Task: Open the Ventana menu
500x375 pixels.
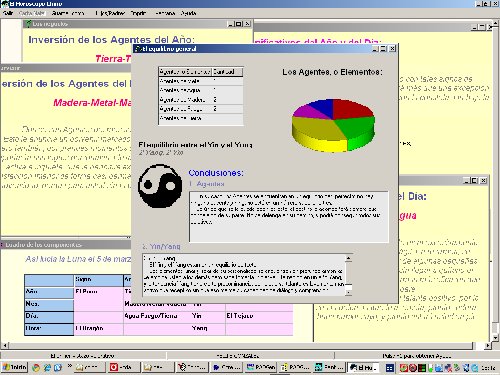Action: click(165, 13)
